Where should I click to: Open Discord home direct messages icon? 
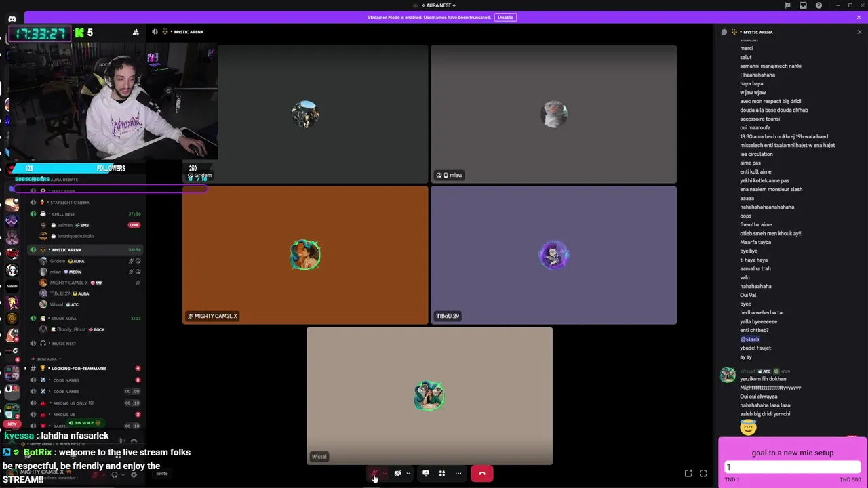point(12,19)
